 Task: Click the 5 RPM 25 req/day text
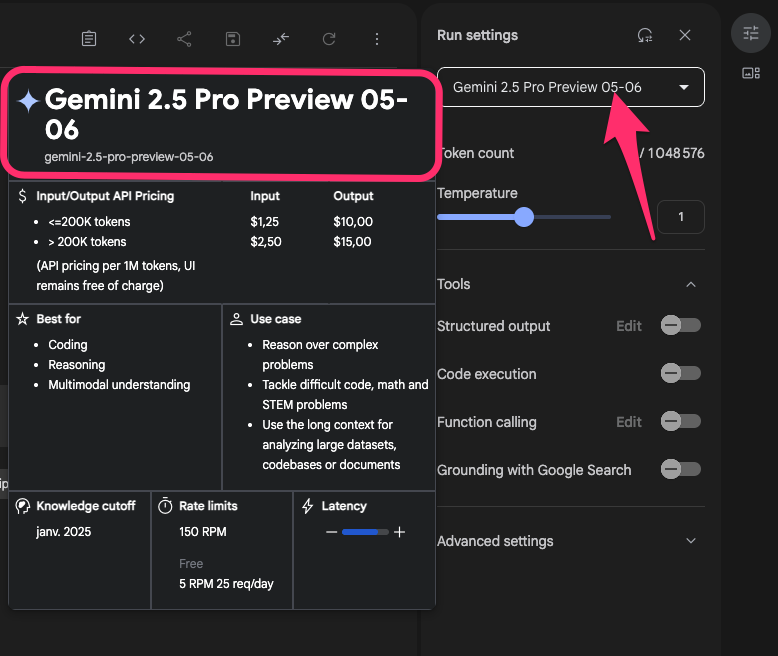coord(226,584)
